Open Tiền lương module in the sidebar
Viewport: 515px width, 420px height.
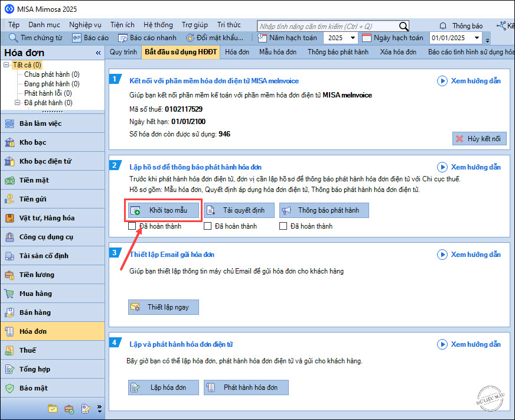tap(53, 275)
